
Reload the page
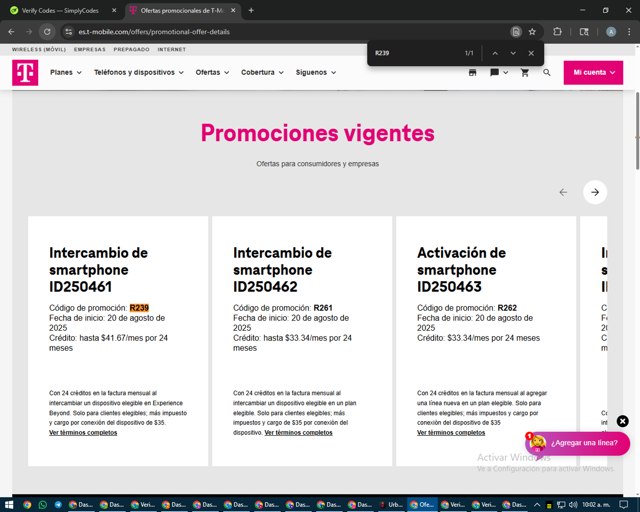point(47,32)
